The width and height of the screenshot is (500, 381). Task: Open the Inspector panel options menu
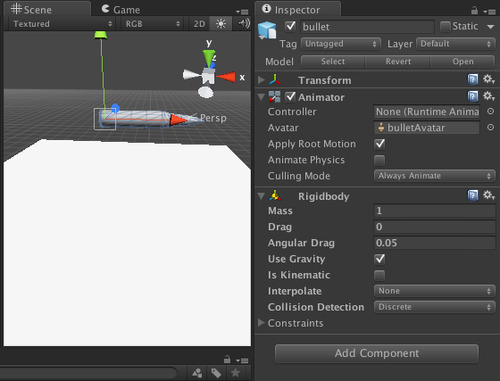point(490,12)
